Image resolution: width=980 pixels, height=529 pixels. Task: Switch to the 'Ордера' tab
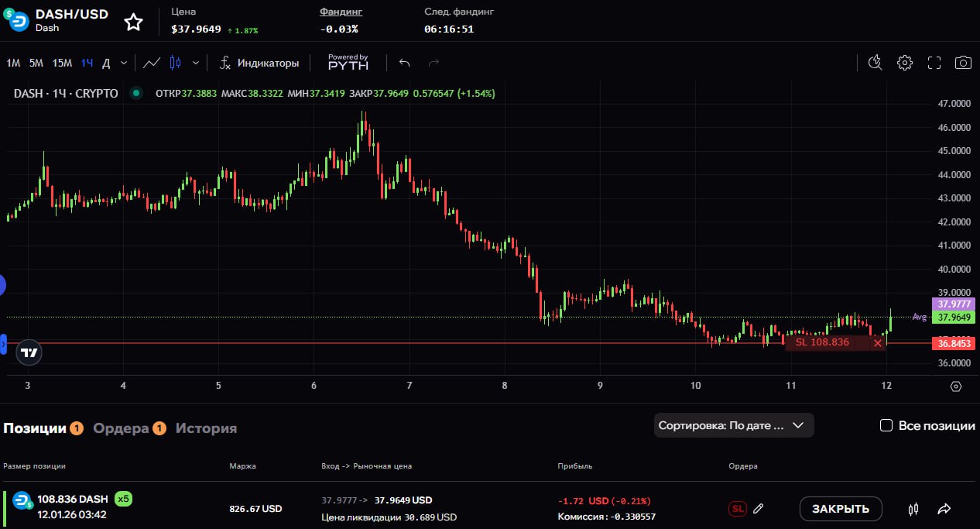coord(121,428)
